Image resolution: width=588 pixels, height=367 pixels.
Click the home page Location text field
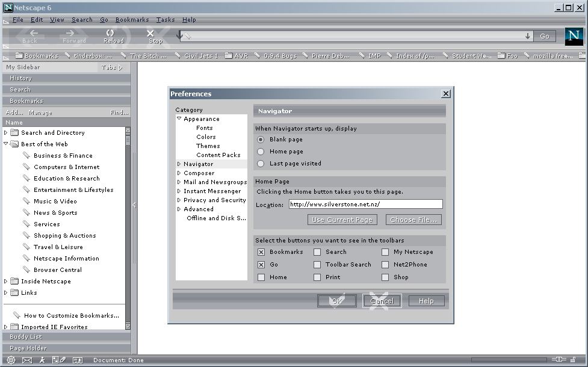366,205
